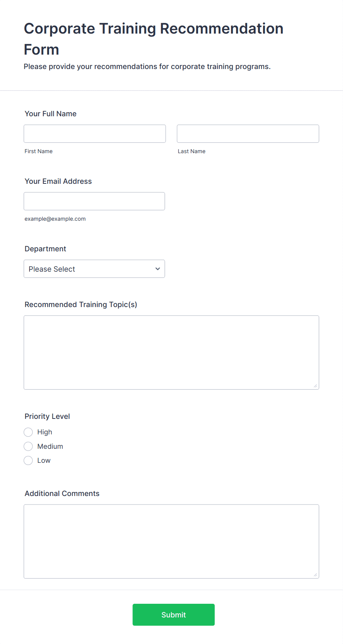Screen dimensions: 343x644
Task: Click the Department field label
Action: tap(45, 249)
